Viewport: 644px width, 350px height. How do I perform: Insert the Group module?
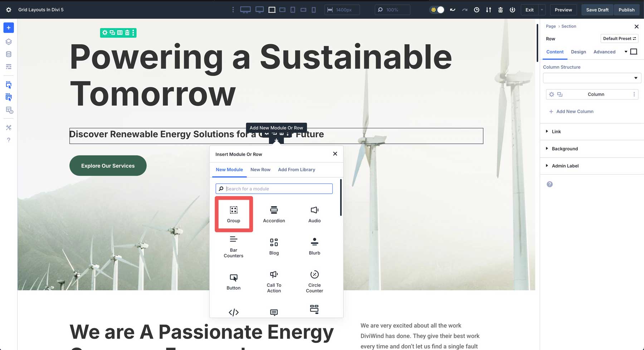(x=234, y=214)
